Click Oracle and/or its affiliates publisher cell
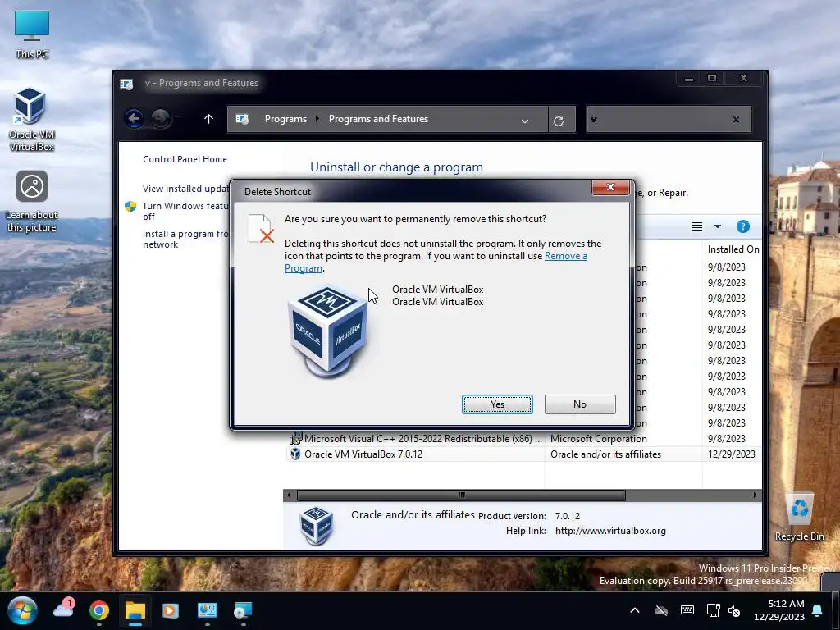Image resolution: width=840 pixels, height=630 pixels. coord(606,454)
